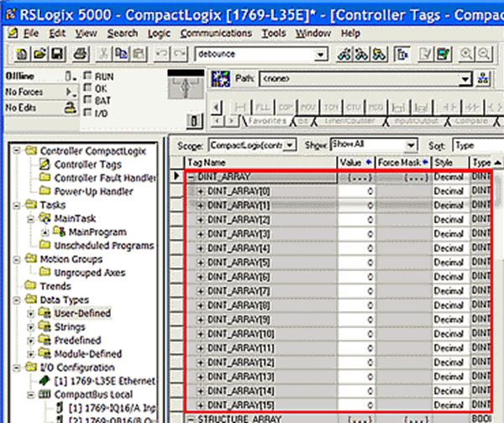Toggle the controller organizer icon
504x423 pixels.
click(x=402, y=54)
